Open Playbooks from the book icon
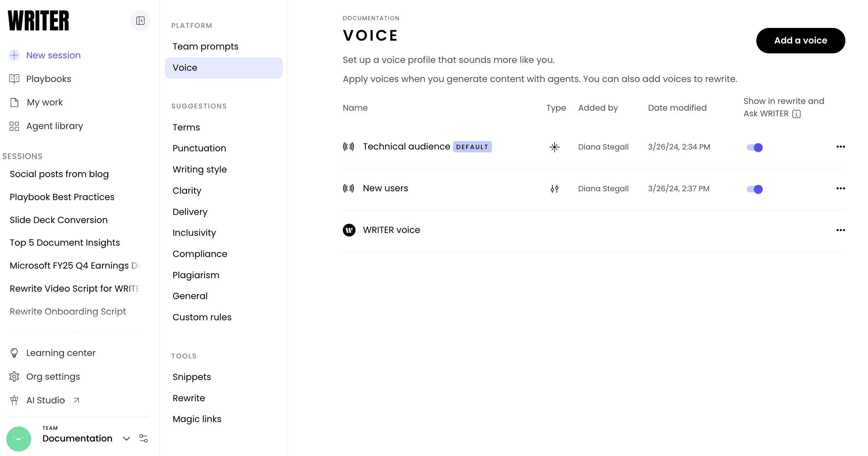868x456 pixels. pyautogui.click(x=14, y=79)
